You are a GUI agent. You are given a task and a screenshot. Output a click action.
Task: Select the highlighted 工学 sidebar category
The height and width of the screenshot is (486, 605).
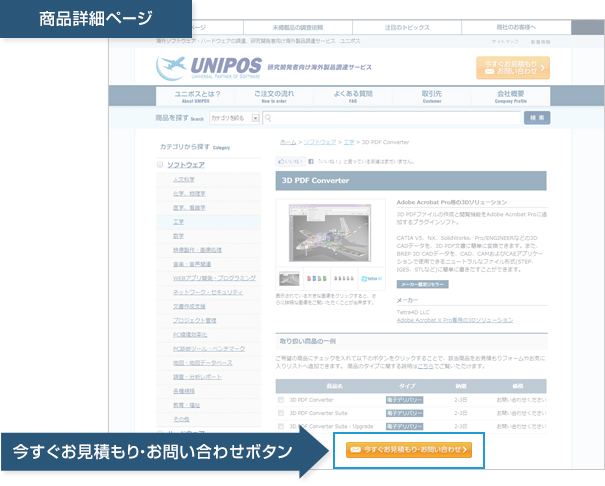[178, 222]
